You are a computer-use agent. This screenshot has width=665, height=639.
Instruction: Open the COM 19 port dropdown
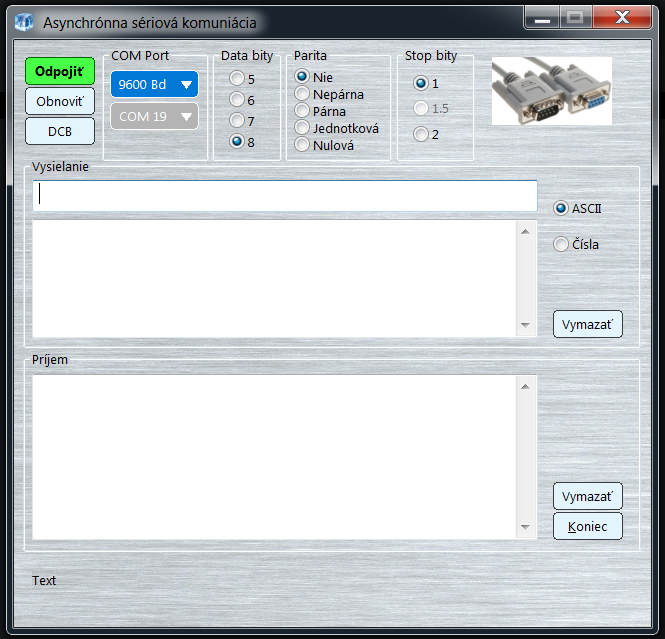[155, 116]
